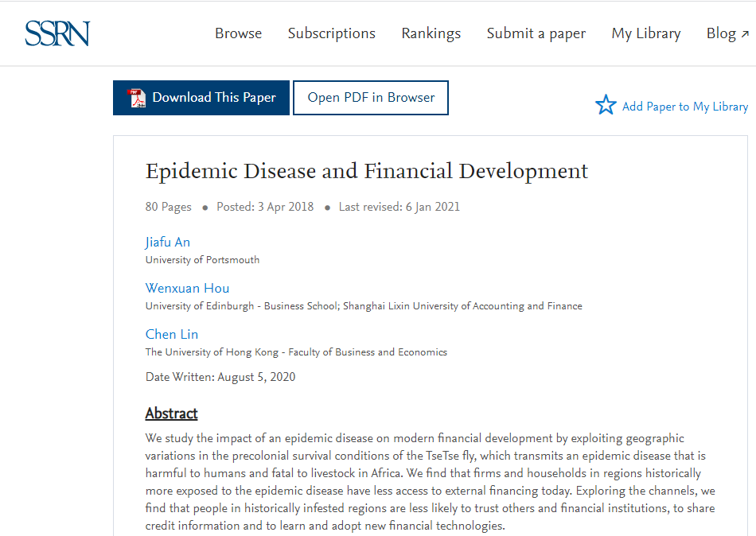This screenshot has width=756, height=536.
Task: Click the Last revised date text
Action: pos(399,207)
